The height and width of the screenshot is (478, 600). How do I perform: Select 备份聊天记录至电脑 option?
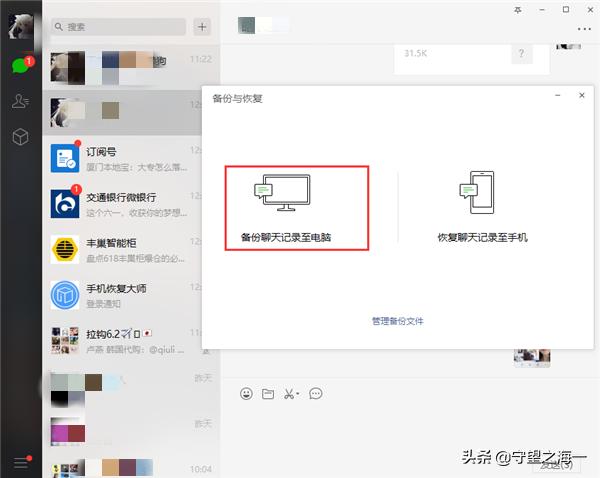(297, 209)
